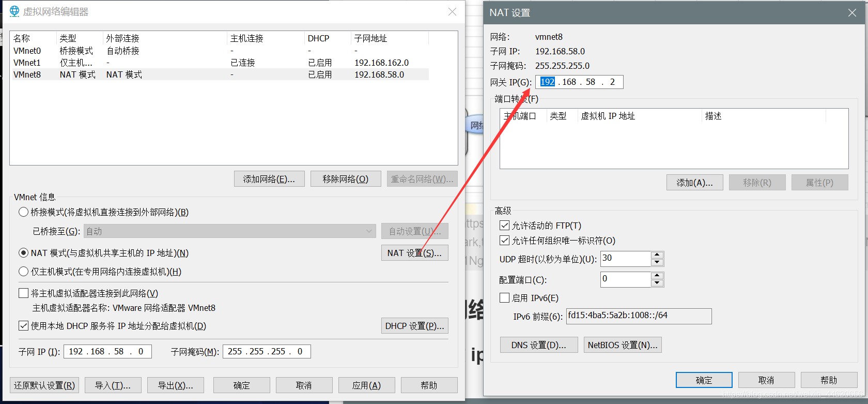Screen dimensions: 868x404
Task: Click 重命名网络(W)... button
Action: pyautogui.click(x=422, y=179)
